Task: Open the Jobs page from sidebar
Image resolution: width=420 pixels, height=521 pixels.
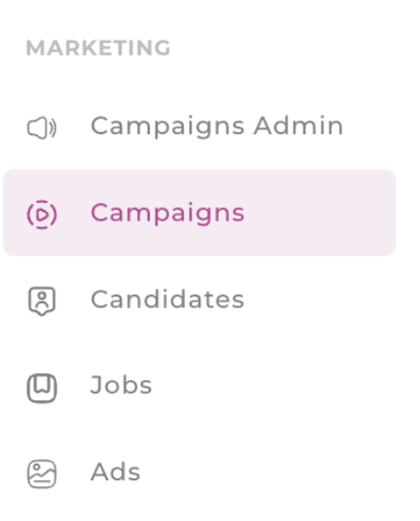Action: (199, 386)
